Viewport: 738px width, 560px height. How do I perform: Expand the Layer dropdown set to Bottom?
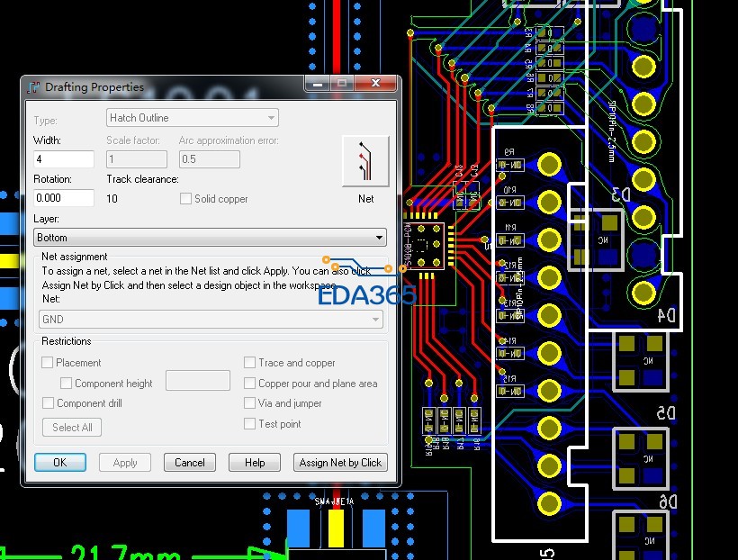[x=210, y=238]
